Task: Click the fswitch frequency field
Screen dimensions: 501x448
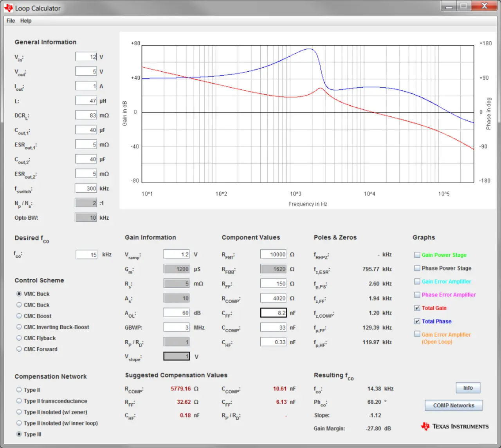Action: coord(86,188)
